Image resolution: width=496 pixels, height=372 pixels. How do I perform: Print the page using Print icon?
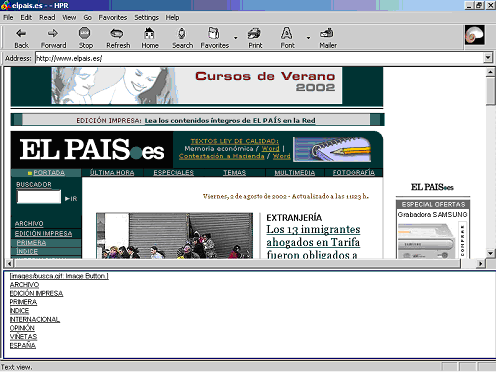coord(255,38)
